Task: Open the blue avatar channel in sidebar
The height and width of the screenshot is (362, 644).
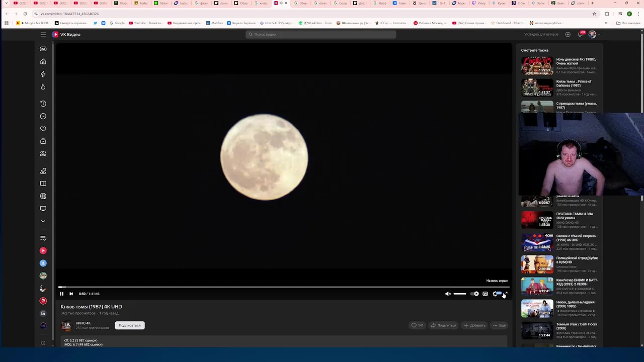Action: [43, 263]
